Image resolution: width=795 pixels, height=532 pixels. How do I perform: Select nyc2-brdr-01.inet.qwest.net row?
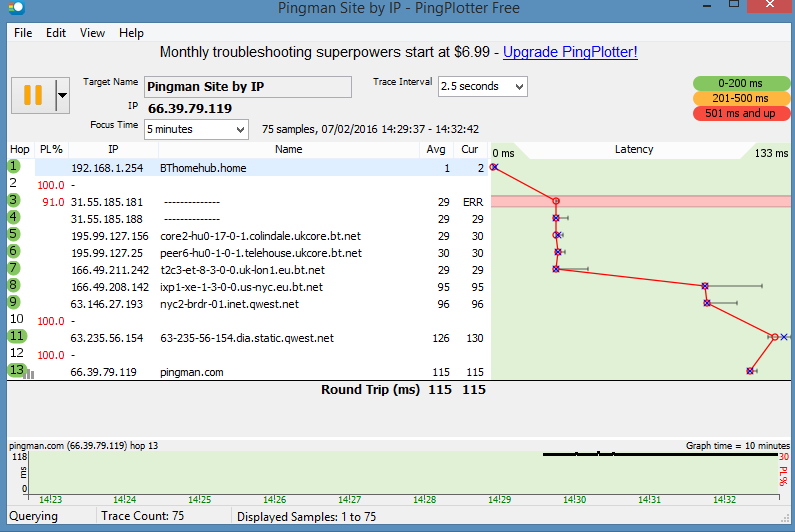coord(247,304)
